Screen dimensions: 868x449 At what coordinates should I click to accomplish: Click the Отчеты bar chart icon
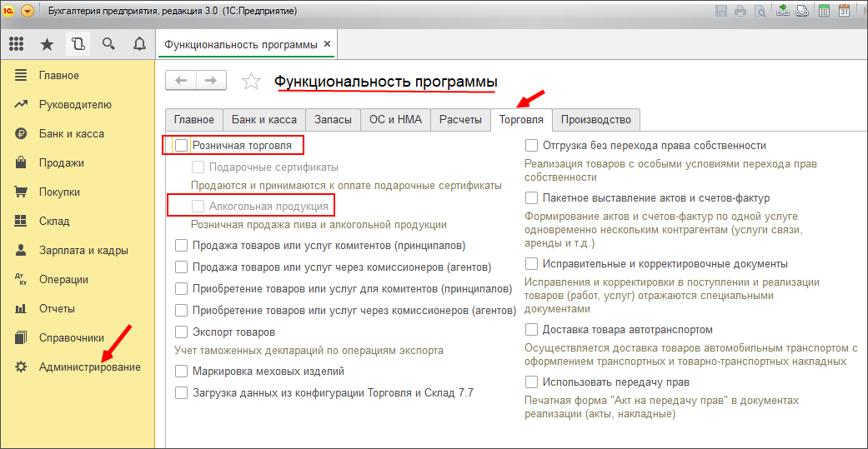click(x=21, y=308)
